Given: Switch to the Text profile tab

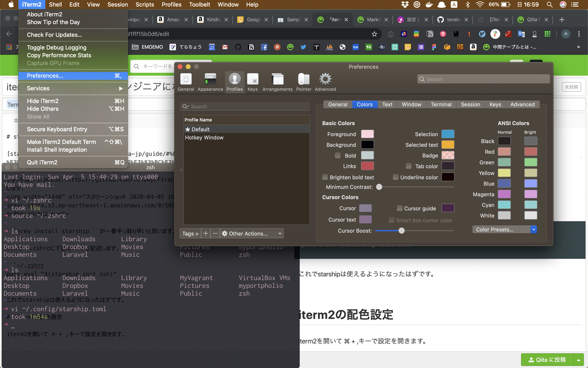Looking at the screenshot, I should [387, 104].
